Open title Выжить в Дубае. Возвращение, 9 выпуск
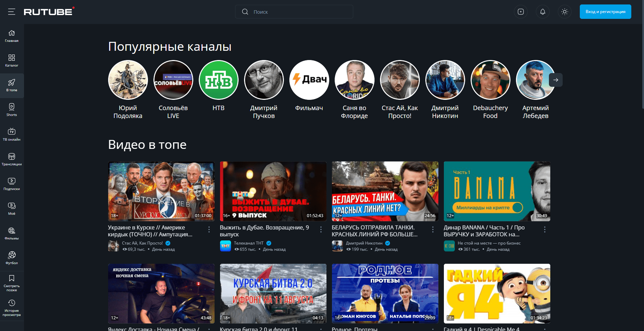This screenshot has width=644, height=331. pyautogui.click(x=265, y=231)
